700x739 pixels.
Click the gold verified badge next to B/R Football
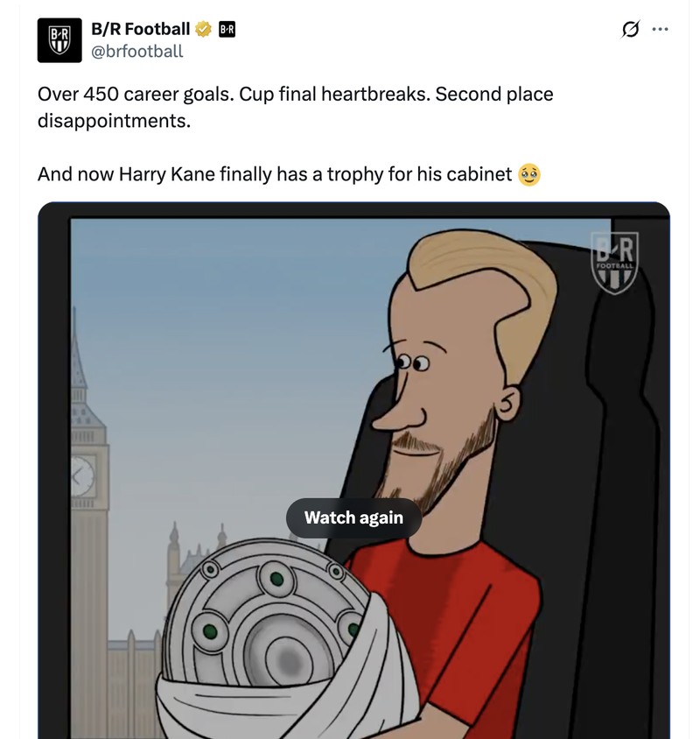[201, 27]
